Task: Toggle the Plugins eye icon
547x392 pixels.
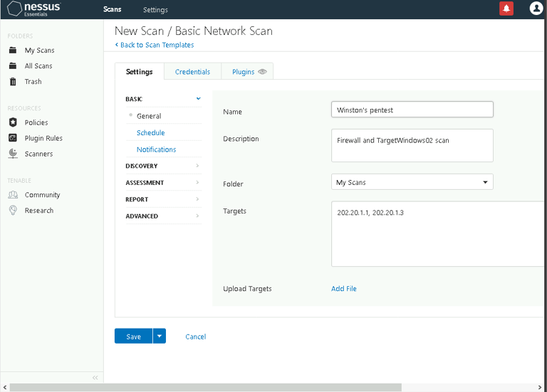Action: [x=262, y=72]
